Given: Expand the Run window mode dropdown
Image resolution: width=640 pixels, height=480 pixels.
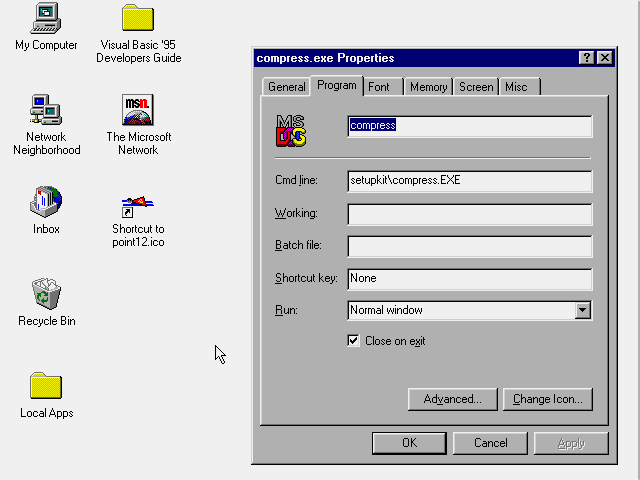Looking at the screenshot, I should [x=583, y=310].
